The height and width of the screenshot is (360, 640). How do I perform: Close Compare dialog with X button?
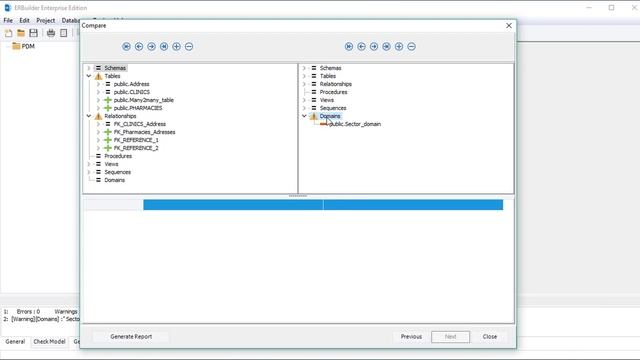pyautogui.click(x=509, y=25)
